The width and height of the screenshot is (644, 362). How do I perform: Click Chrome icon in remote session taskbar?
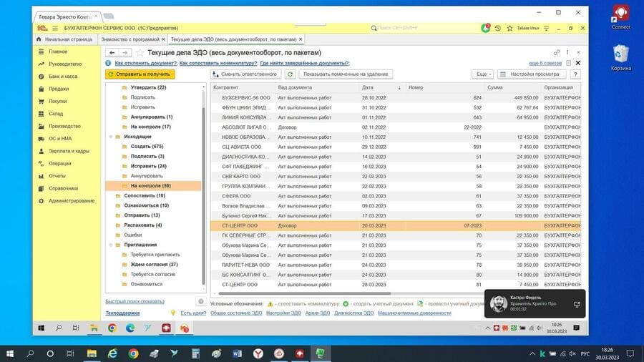click(x=112, y=328)
